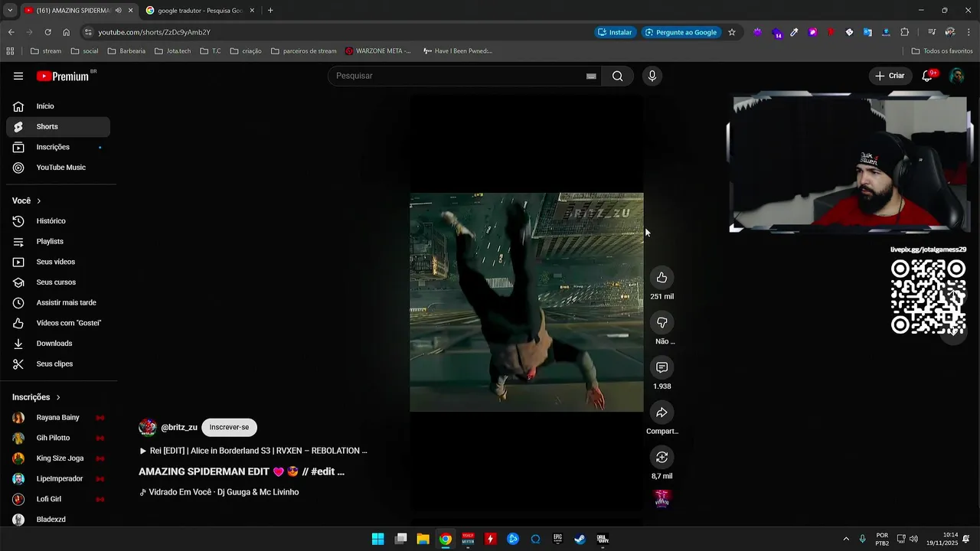
Task: Open the Chrome extensions puzzle icon
Action: (x=905, y=32)
